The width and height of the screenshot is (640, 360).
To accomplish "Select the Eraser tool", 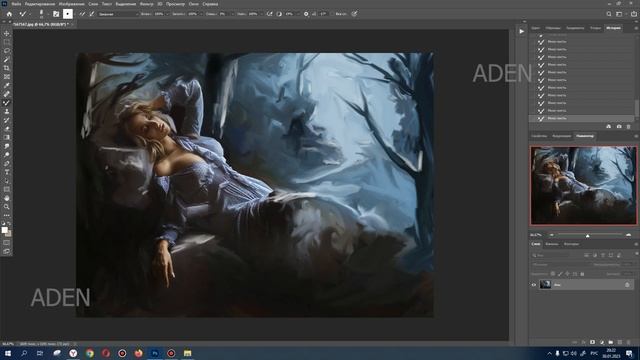I will coord(7,129).
